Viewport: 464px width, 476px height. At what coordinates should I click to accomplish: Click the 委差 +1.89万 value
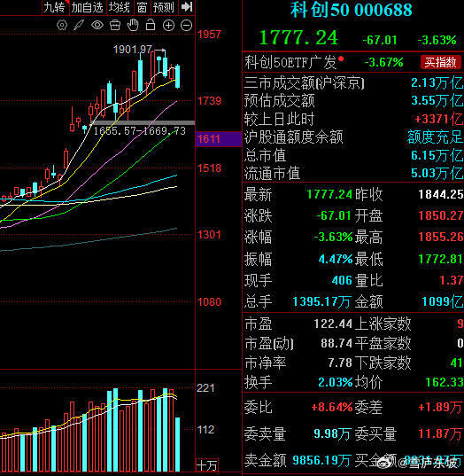(441, 407)
